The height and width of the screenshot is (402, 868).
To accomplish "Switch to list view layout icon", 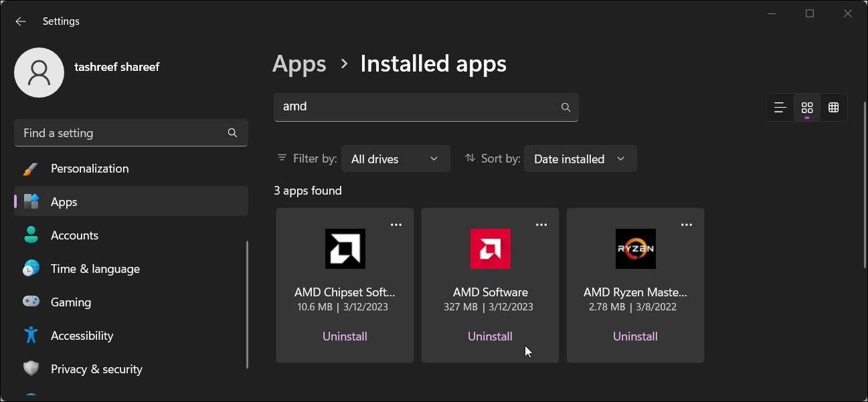I will 780,108.
